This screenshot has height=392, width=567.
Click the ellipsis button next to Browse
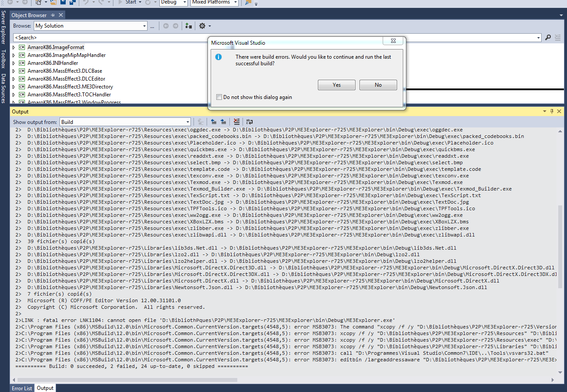[x=152, y=26]
